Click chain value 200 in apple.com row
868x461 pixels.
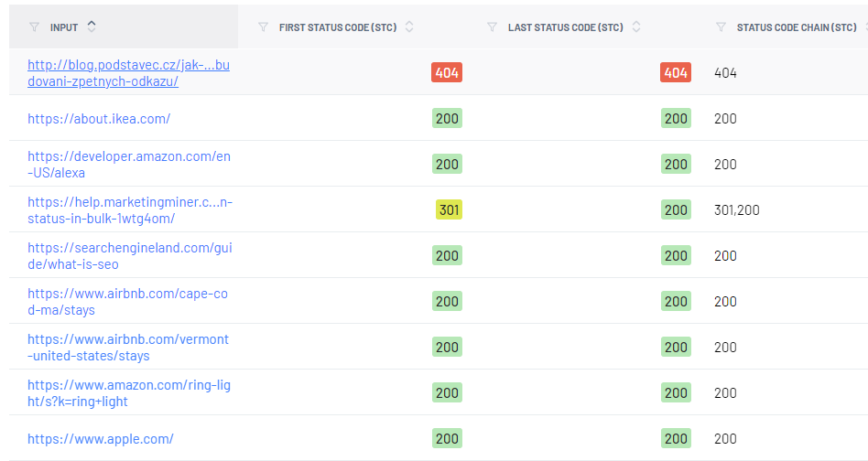725,439
